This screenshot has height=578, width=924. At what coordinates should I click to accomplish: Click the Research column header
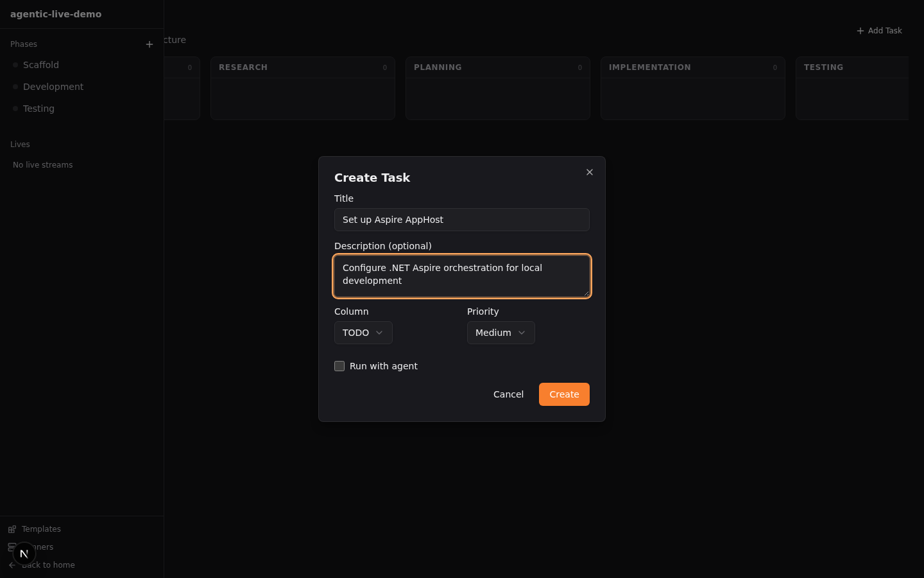pyautogui.click(x=243, y=67)
